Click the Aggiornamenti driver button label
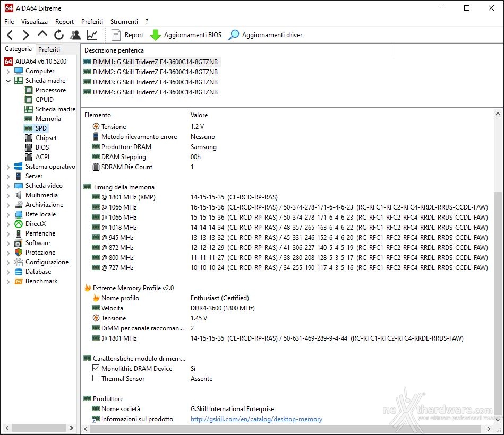 pos(272,35)
